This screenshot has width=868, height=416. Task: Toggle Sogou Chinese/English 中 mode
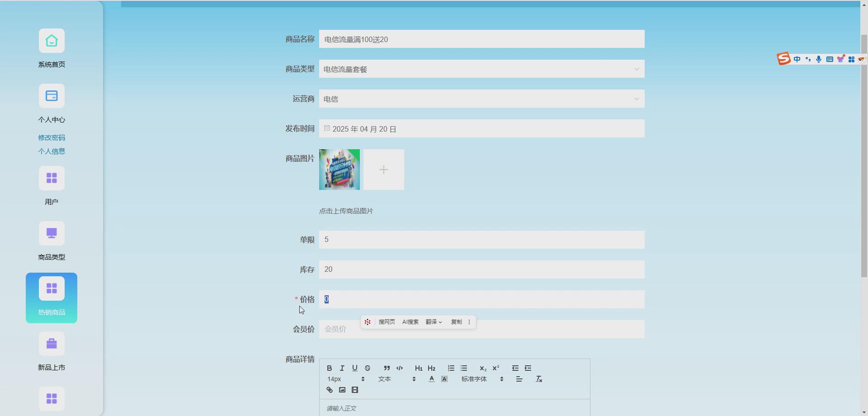click(x=797, y=59)
